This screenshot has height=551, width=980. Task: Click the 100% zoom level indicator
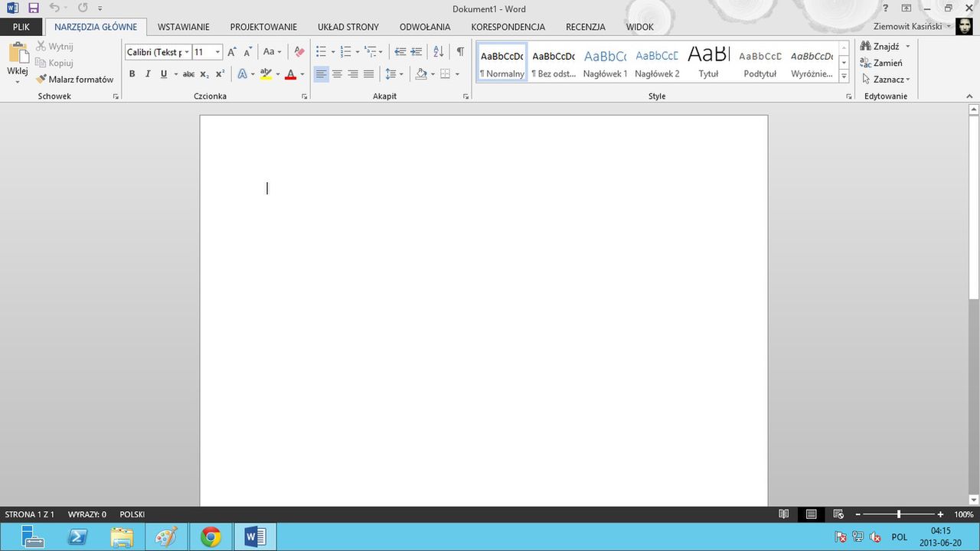(964, 514)
